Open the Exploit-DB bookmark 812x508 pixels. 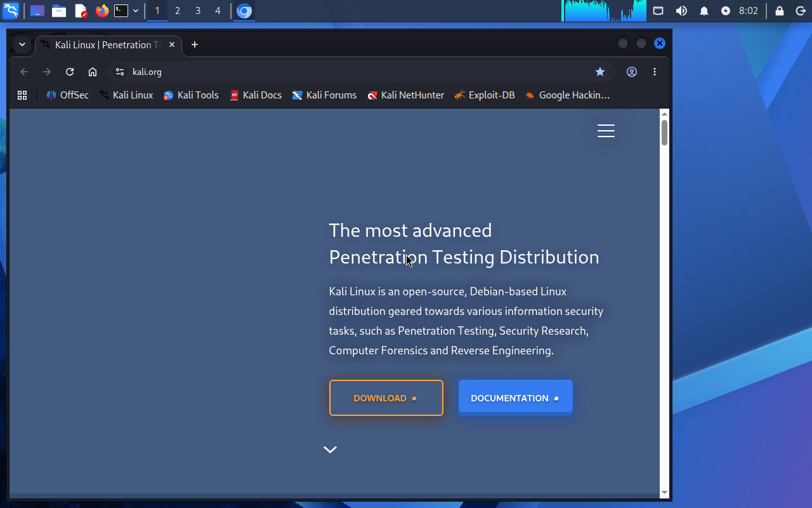pyautogui.click(x=485, y=95)
